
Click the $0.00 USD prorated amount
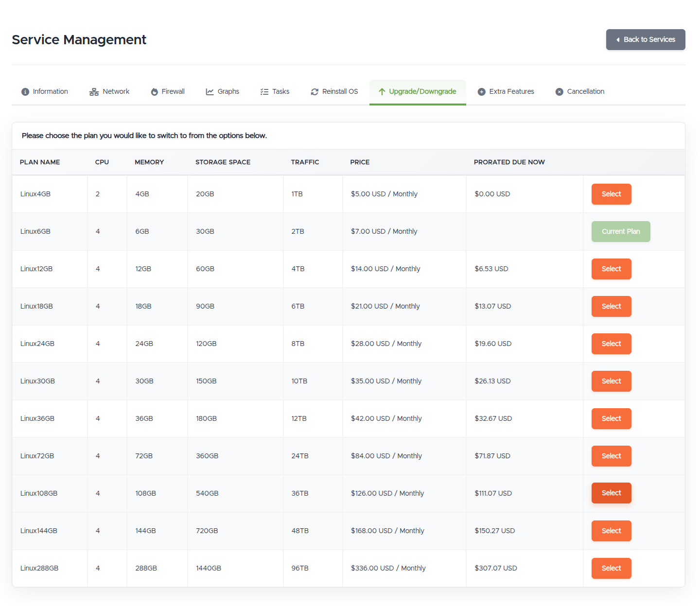[492, 194]
